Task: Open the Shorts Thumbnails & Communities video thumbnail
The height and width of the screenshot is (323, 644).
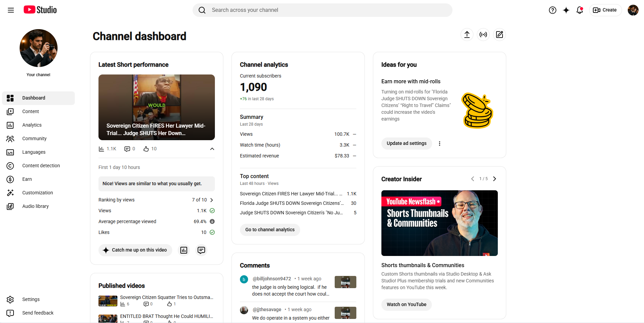Action: [440, 223]
